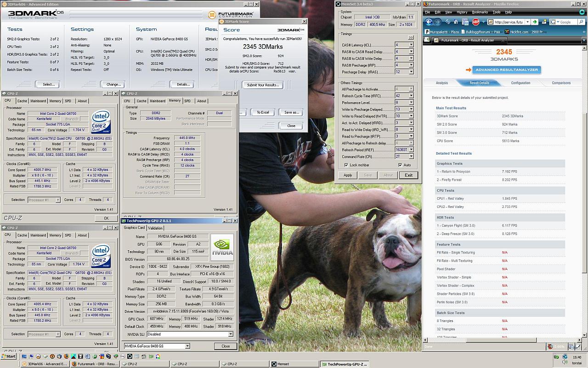Click Select... under 3DMark06 Tests
This screenshot has width=588, height=368.
point(49,84)
